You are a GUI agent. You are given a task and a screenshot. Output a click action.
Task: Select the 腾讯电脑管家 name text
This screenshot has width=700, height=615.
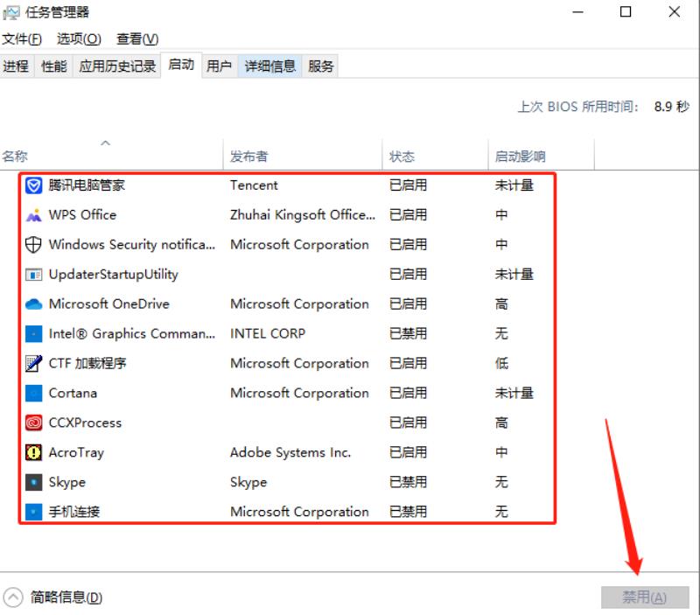point(87,185)
